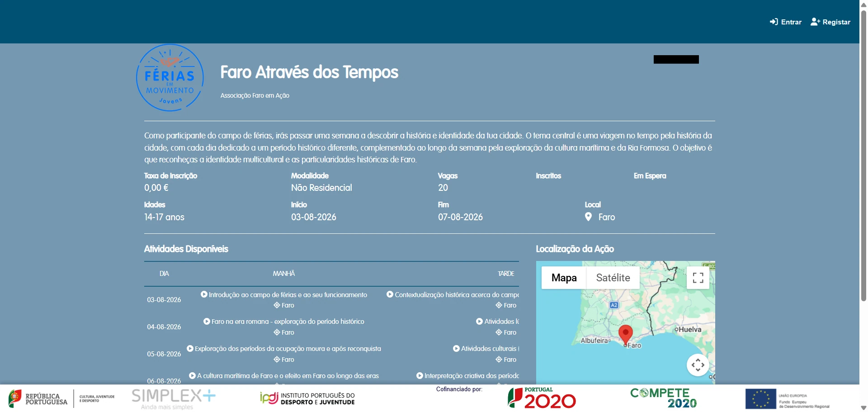868x412 pixels.
Task: Click the DIA column header
Action: pos(164,274)
